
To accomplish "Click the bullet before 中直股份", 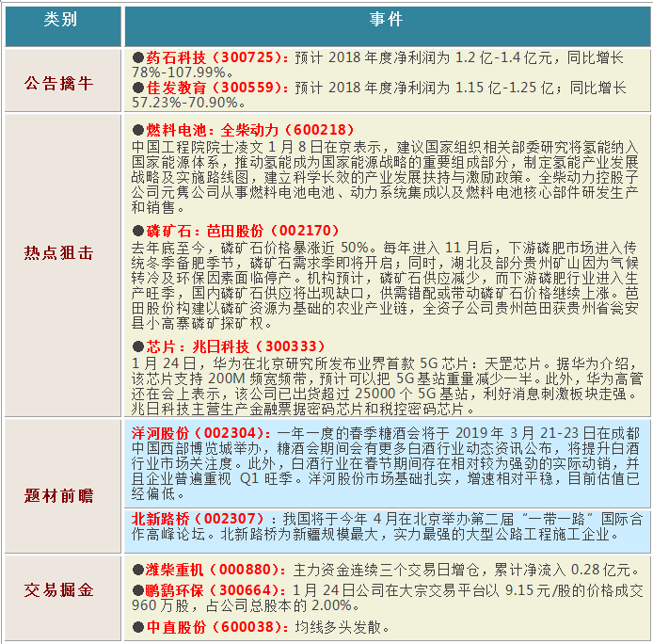I will [x=138, y=627].
